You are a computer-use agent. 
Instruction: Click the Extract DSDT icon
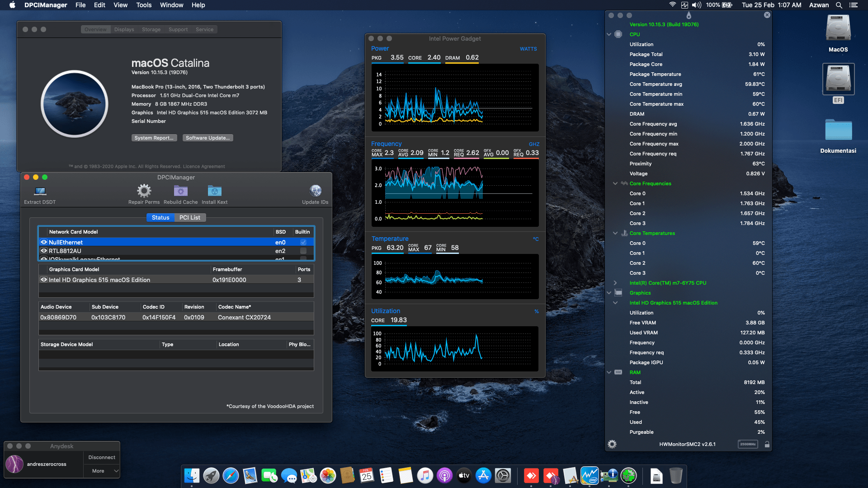point(39,191)
